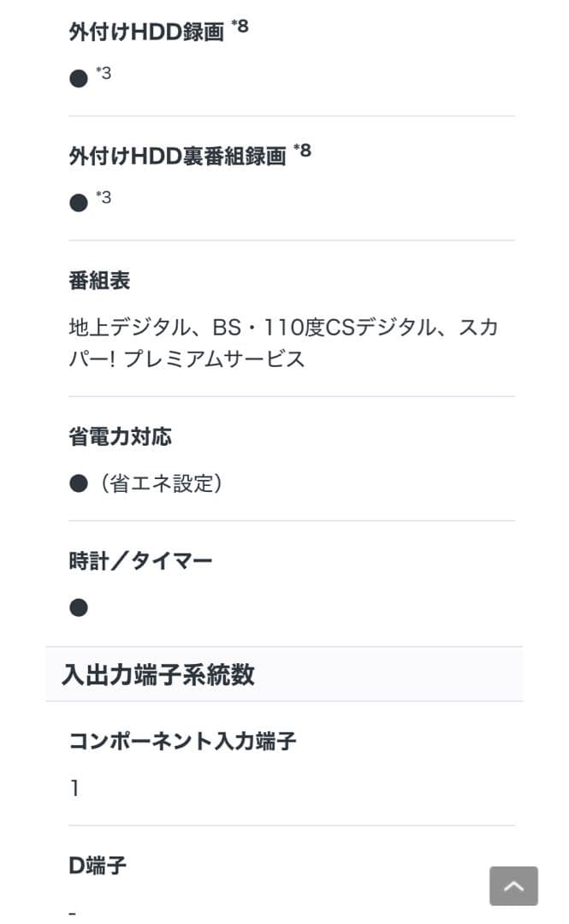Select the コンポーネント入力端子 label
This screenshot has width=569, height=924.
[182, 741]
